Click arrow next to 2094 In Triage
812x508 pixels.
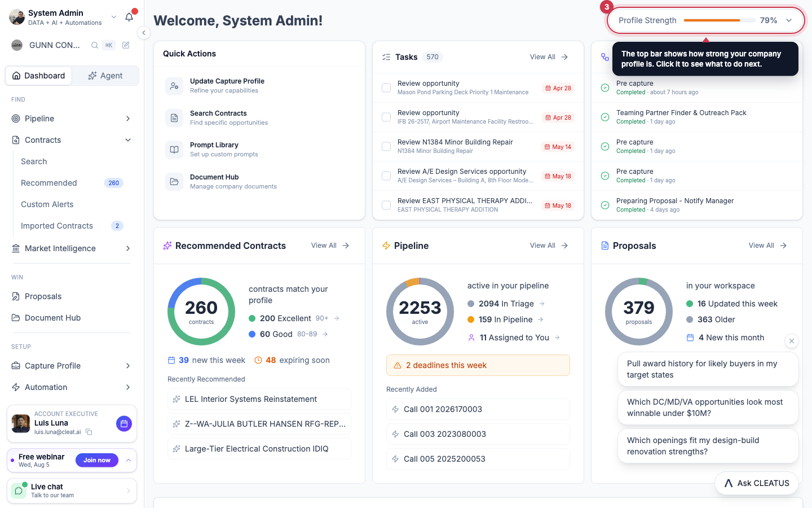pyautogui.click(x=542, y=304)
